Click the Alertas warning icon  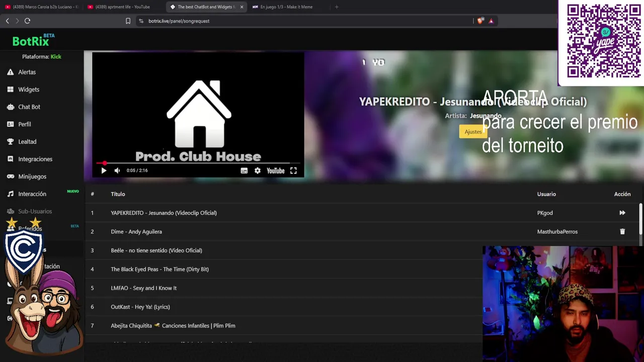click(x=10, y=72)
